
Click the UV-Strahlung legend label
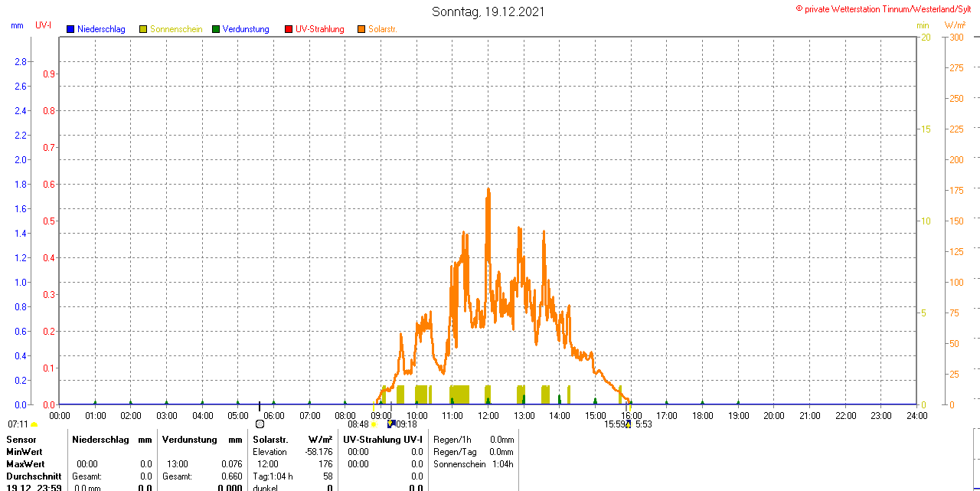pyautogui.click(x=319, y=29)
